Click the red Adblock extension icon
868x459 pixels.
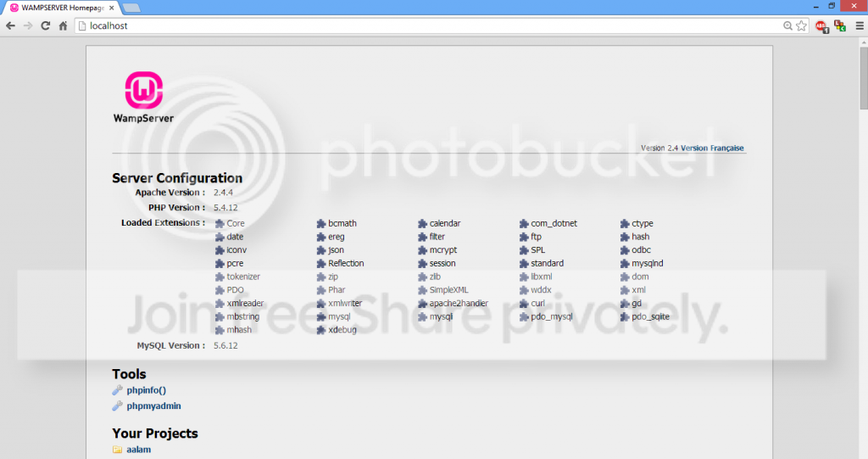pyautogui.click(x=821, y=26)
